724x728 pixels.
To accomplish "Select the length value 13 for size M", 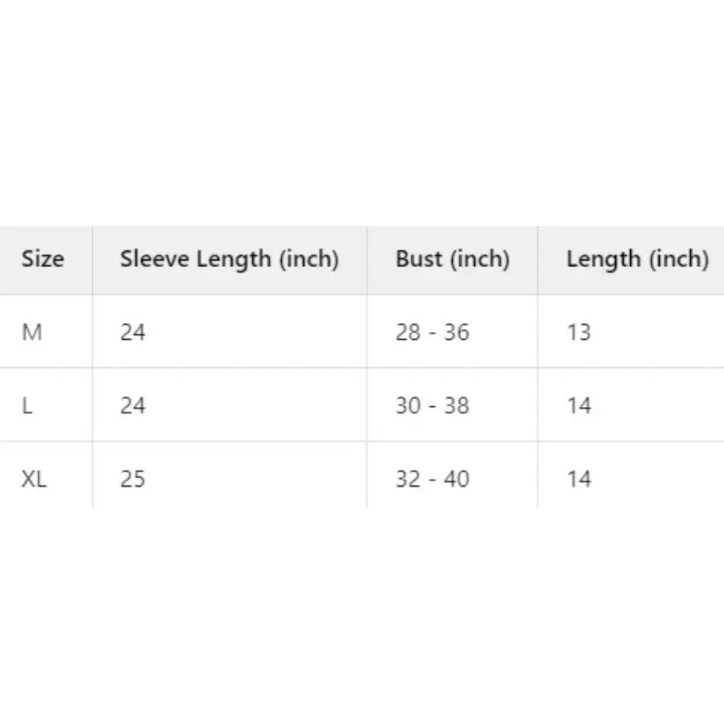I will (x=578, y=333).
